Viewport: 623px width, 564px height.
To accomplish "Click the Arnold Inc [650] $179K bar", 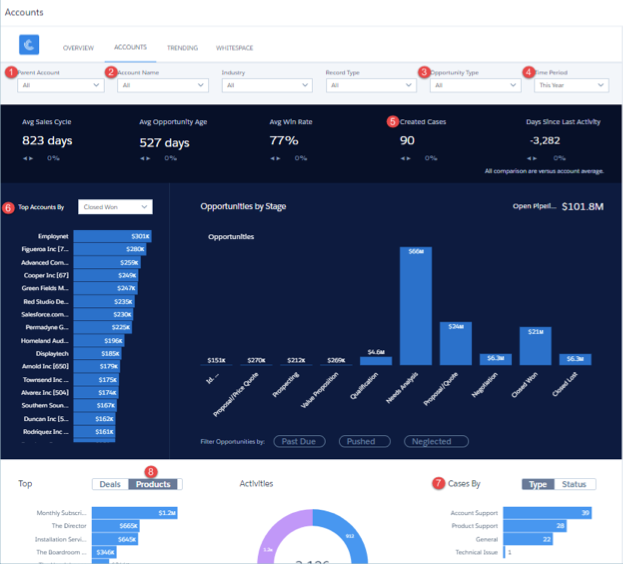I will (x=97, y=366).
